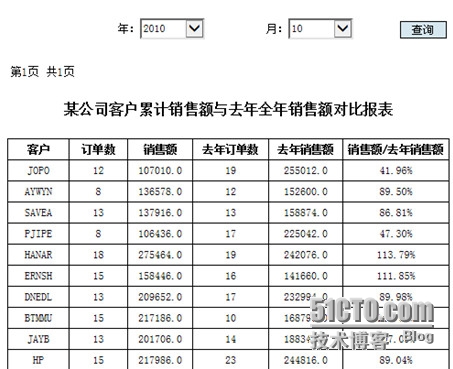
Task: Click last year order count 10 in BTMMU row
Action: [231, 318]
